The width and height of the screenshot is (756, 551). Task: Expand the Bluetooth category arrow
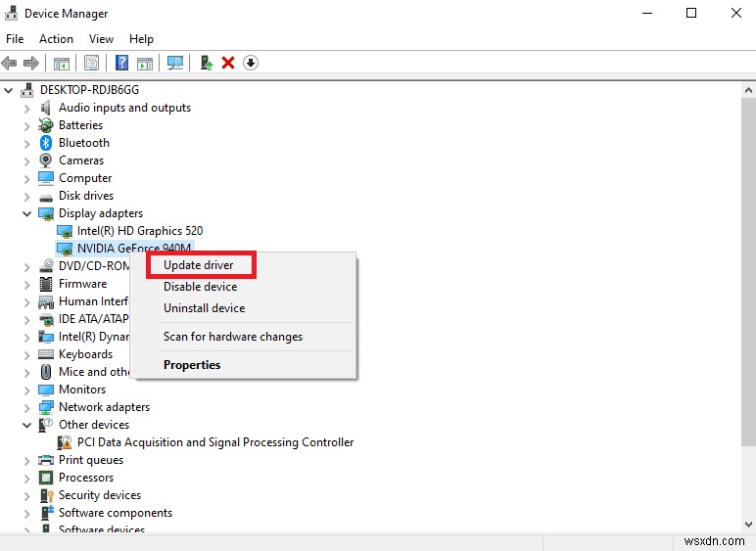point(27,144)
